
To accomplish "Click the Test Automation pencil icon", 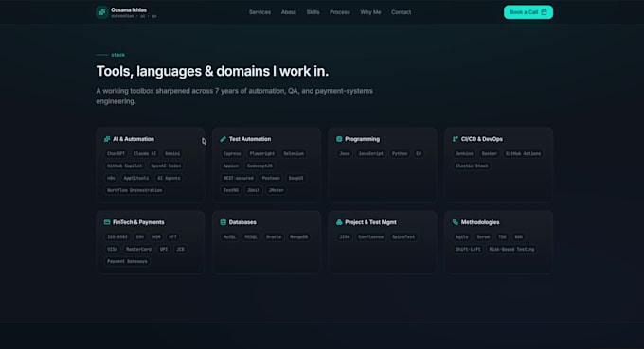I will pyautogui.click(x=223, y=139).
